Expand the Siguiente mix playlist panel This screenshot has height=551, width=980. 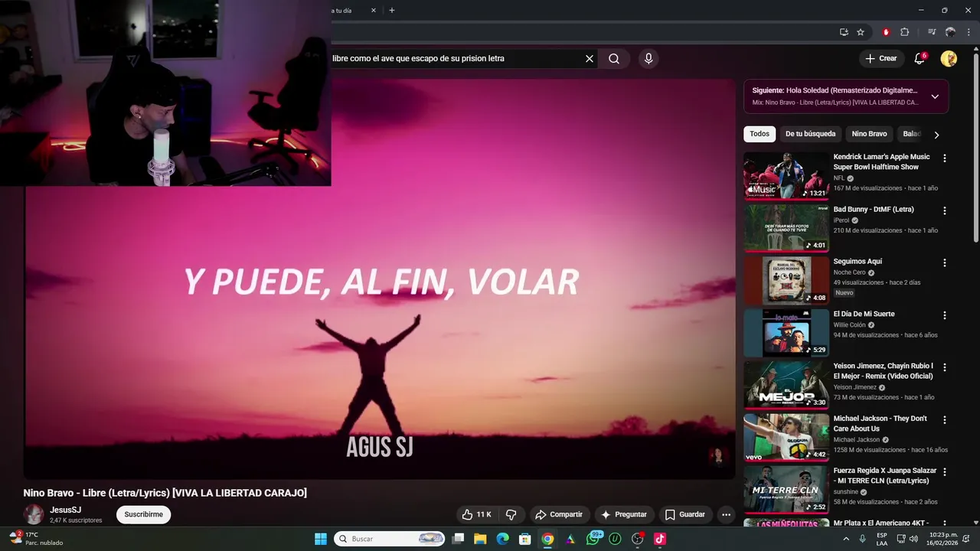point(935,96)
